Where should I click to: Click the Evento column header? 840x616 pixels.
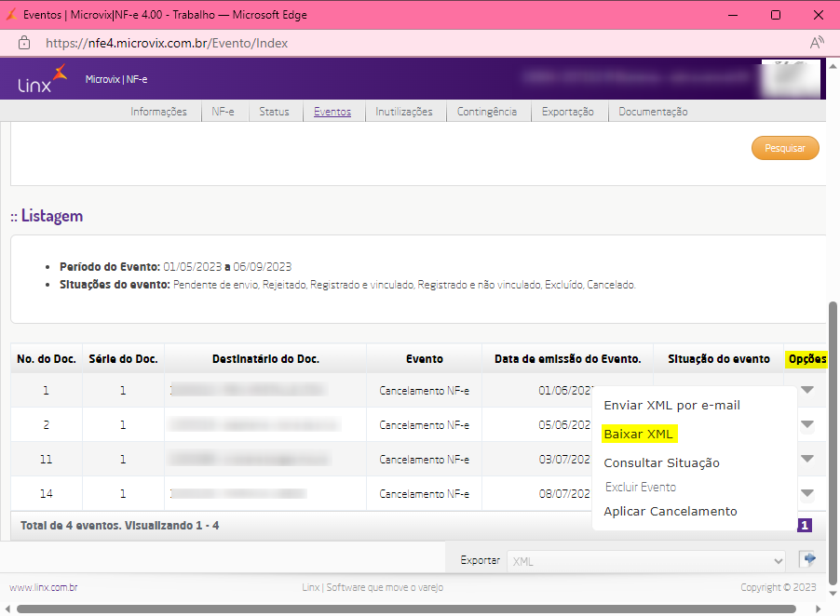[x=425, y=358]
